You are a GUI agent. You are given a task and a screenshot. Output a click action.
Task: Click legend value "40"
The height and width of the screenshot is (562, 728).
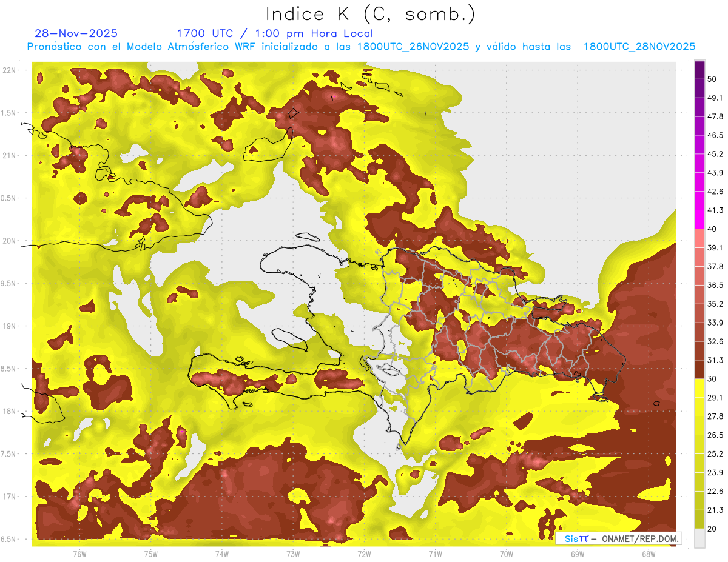point(712,229)
